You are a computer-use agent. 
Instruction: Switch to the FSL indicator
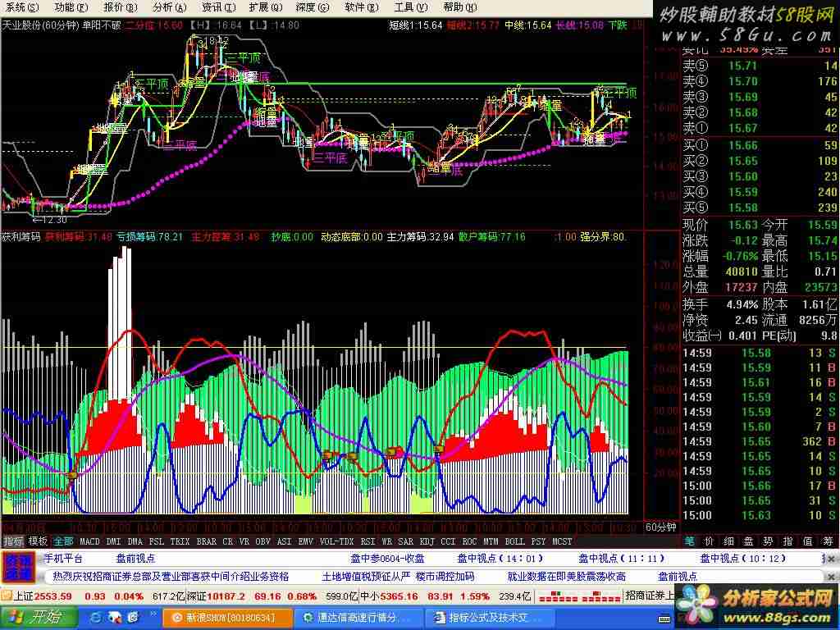tap(157, 541)
